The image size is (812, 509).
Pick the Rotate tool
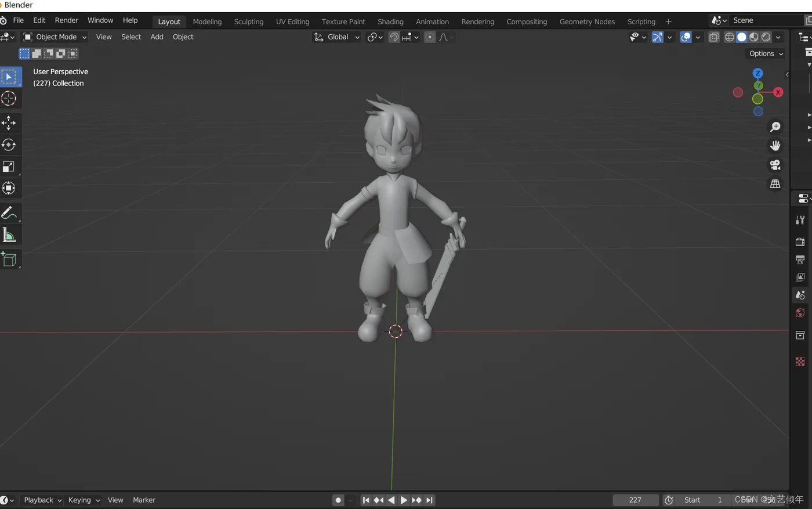(x=9, y=145)
